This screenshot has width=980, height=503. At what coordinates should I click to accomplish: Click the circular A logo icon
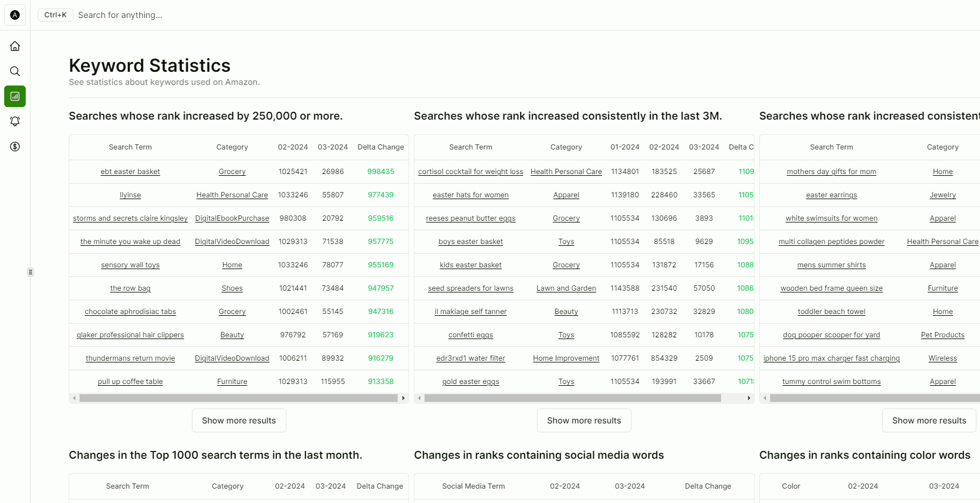click(15, 15)
